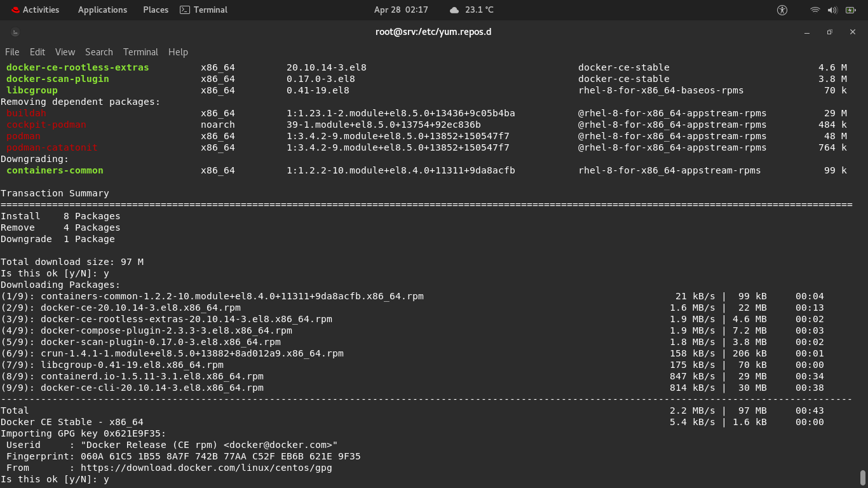Open the clock showing Apr 28 02:17
Image resolution: width=868 pixels, height=488 pixels.
point(401,10)
